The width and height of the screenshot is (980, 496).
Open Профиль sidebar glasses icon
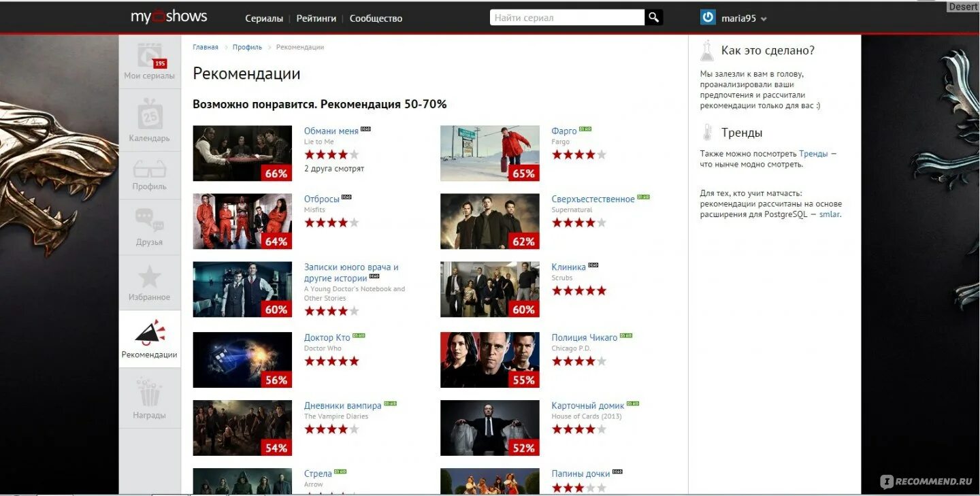(150, 169)
